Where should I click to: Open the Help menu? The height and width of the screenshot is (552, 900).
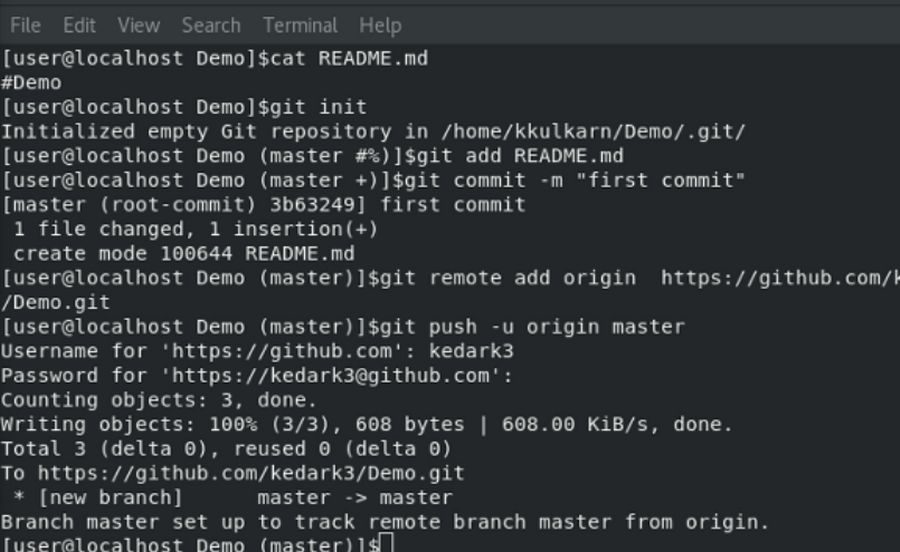(x=380, y=25)
